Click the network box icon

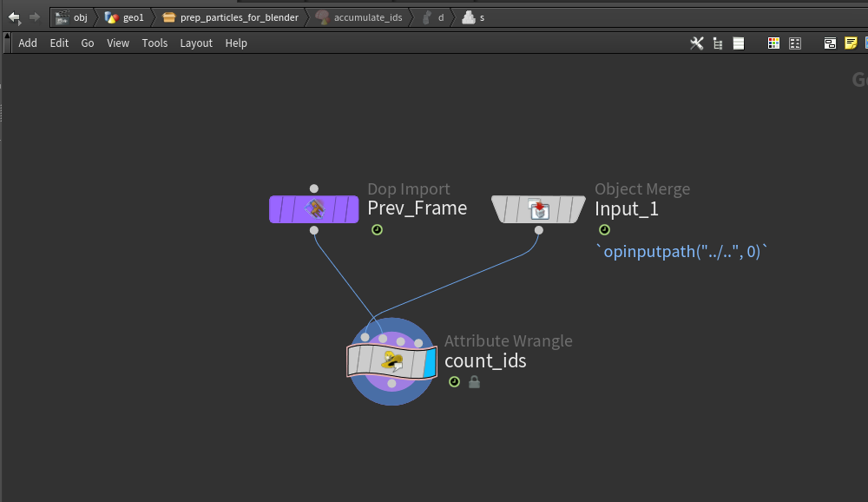830,43
